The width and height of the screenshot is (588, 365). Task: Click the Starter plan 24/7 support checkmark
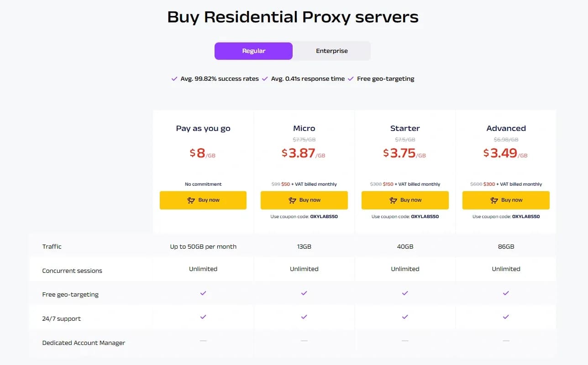[x=404, y=316]
